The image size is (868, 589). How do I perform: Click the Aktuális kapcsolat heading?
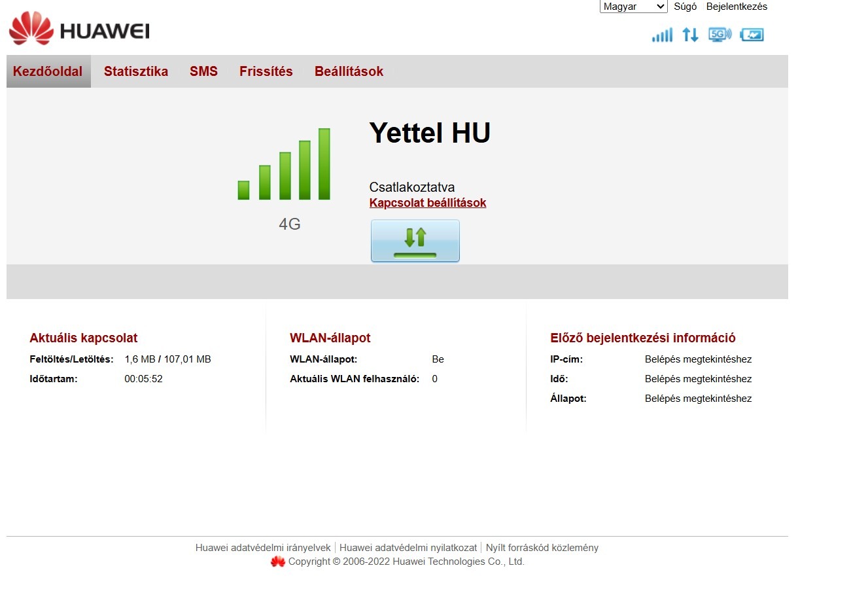84,338
